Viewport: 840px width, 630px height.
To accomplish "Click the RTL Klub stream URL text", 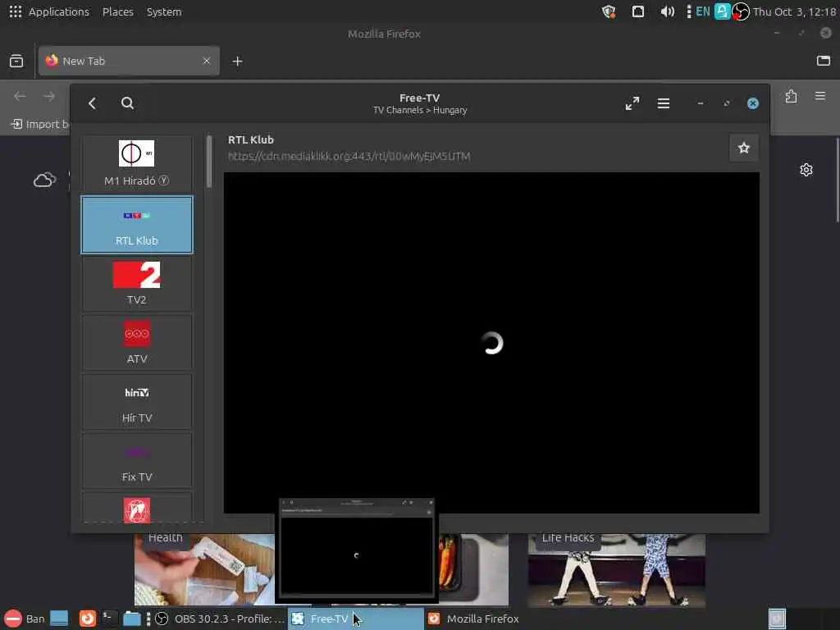I will tap(349, 157).
